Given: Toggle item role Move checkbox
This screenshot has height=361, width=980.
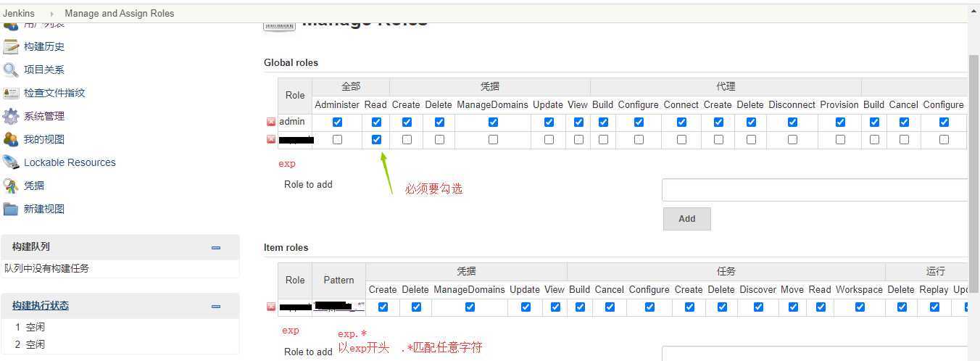Looking at the screenshot, I should 793,307.
